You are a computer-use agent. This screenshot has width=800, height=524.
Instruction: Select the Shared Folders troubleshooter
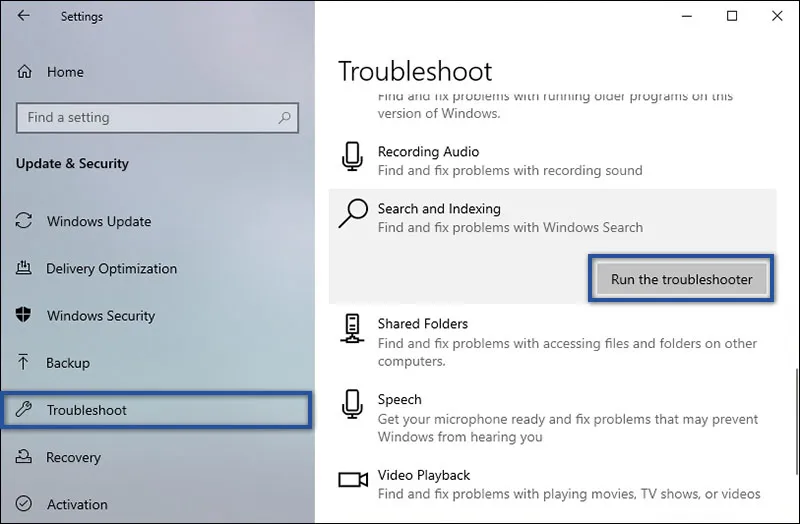pos(422,324)
